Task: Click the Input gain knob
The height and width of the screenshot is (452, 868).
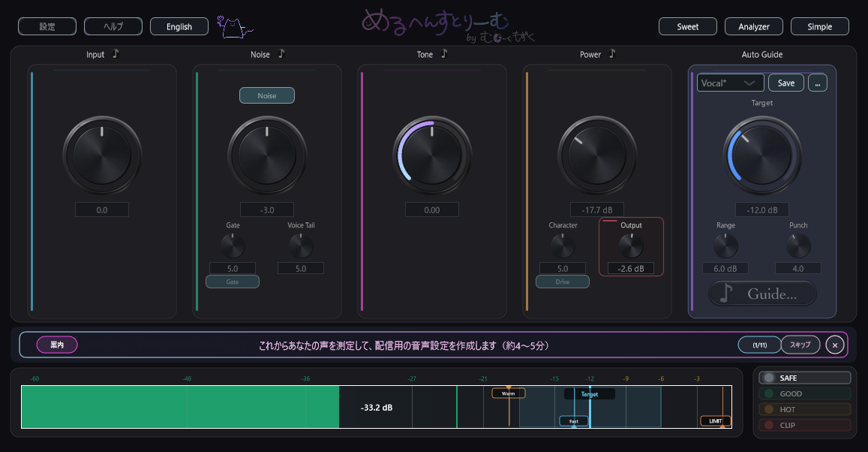Action: pos(102,155)
